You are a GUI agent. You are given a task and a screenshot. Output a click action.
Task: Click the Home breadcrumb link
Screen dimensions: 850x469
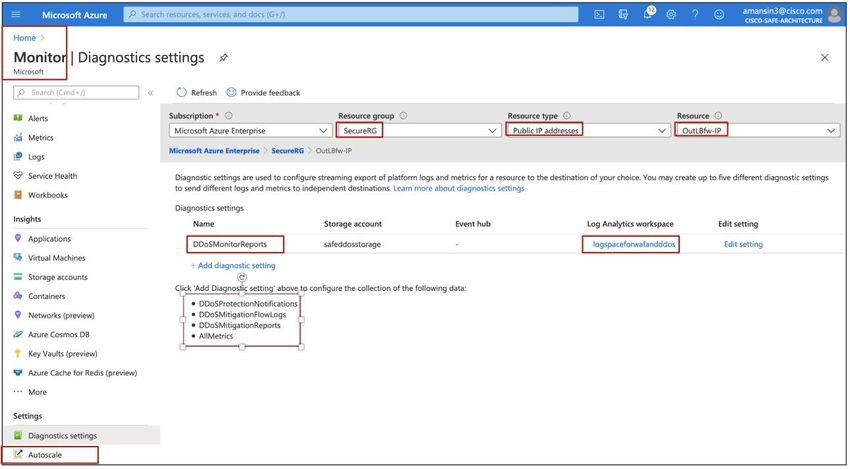click(24, 38)
